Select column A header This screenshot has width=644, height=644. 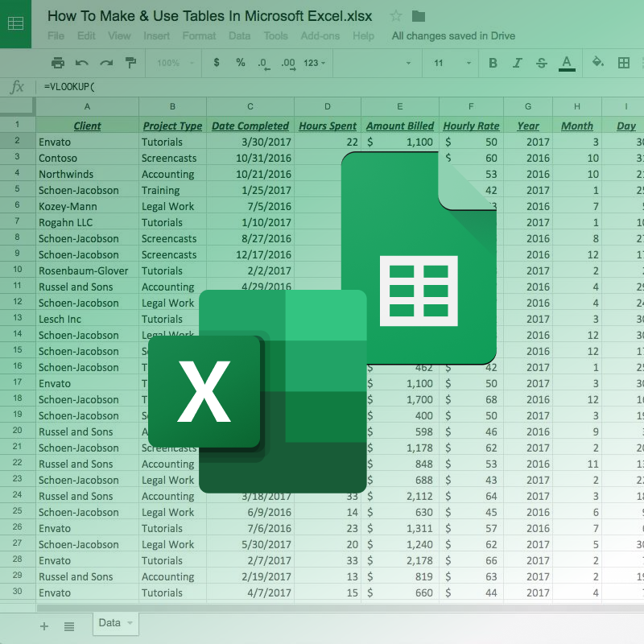[87, 106]
